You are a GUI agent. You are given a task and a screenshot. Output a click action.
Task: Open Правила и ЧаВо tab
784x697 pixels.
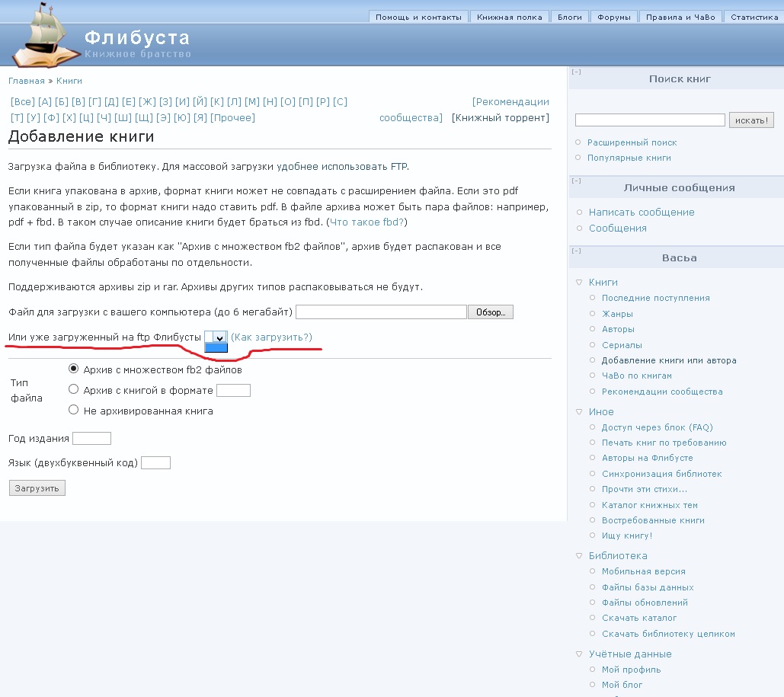680,17
